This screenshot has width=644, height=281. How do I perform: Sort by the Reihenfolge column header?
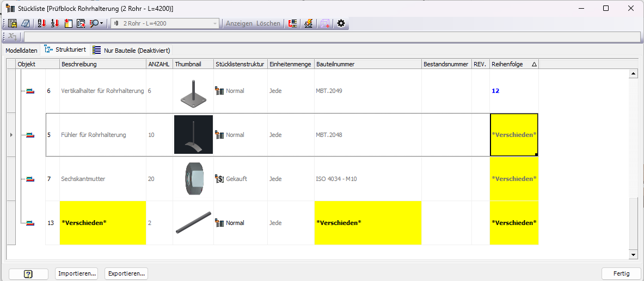514,64
